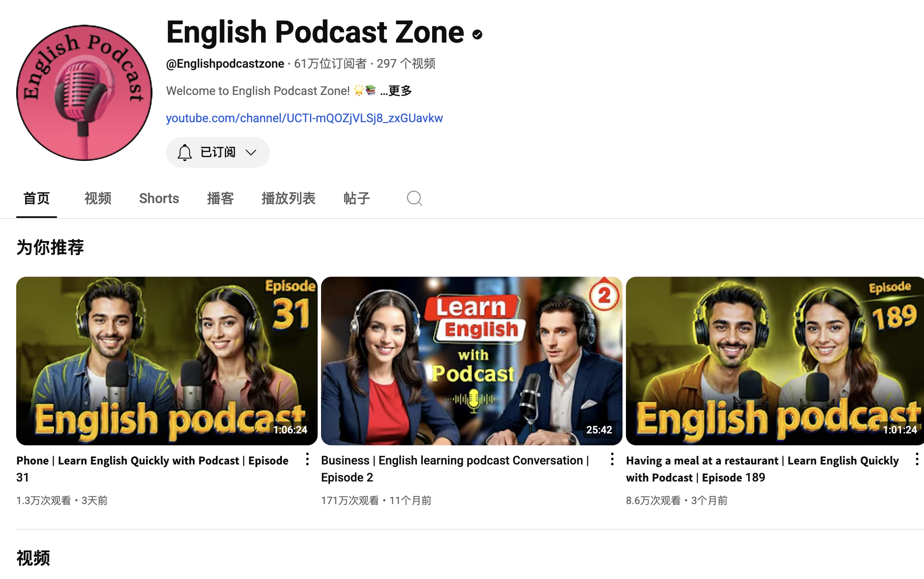Screen dimensions: 924x579
Task: Open the Business Episode 2 video title
Action: [x=455, y=469]
